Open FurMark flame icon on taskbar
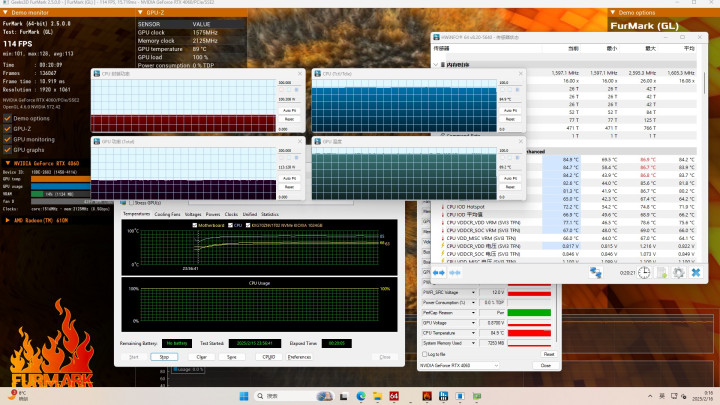Image resolution: width=720 pixels, height=405 pixels. (427, 396)
